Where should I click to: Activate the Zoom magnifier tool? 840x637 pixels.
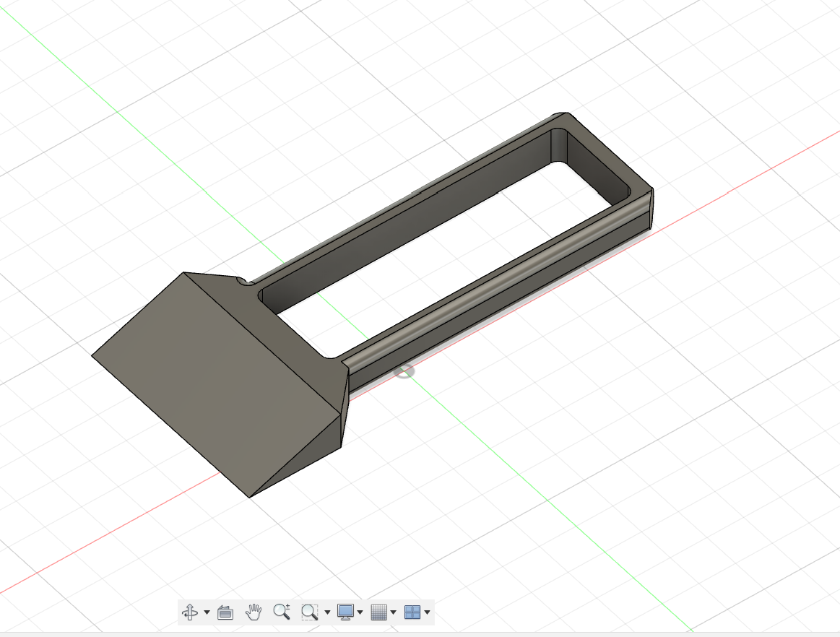click(282, 612)
